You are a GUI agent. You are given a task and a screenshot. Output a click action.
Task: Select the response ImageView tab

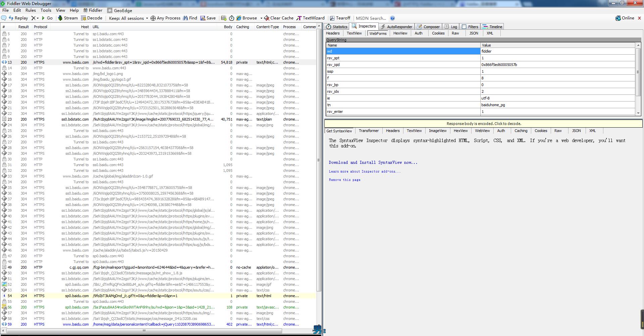tap(438, 131)
